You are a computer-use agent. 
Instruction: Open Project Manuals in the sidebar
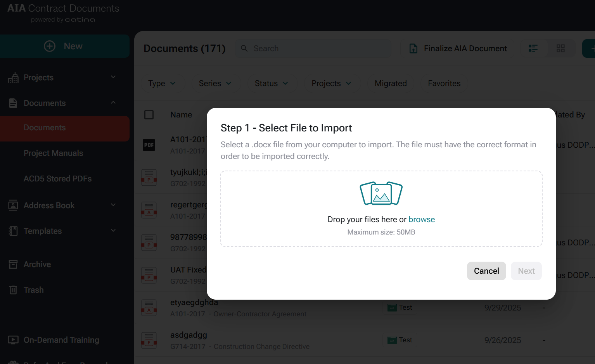54,153
